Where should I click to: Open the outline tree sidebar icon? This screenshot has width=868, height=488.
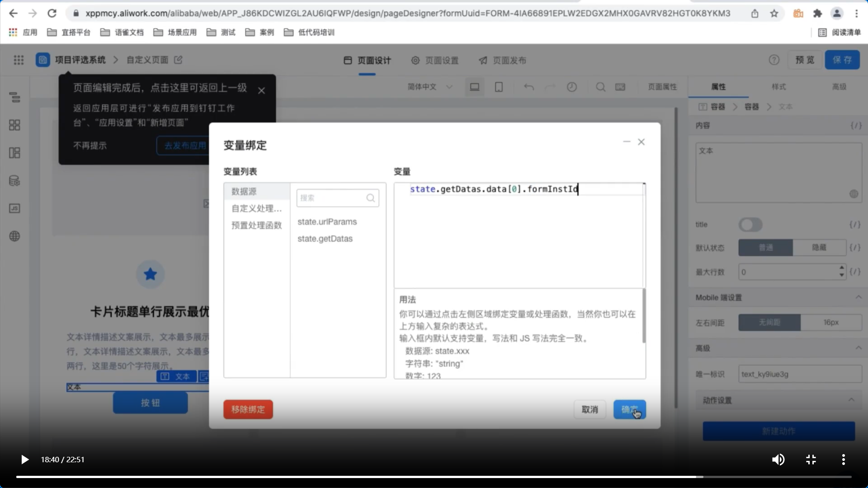pyautogui.click(x=14, y=97)
